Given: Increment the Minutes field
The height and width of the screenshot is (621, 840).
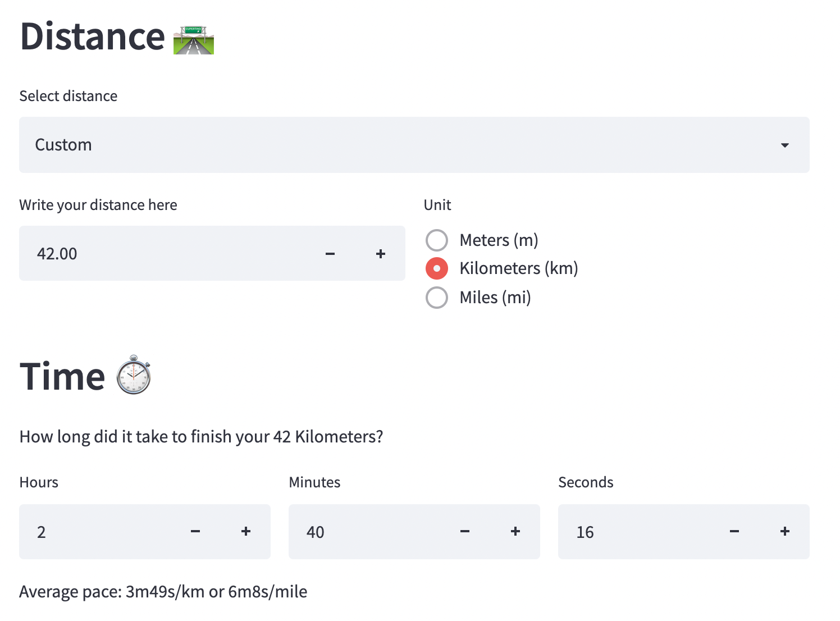Looking at the screenshot, I should point(515,532).
